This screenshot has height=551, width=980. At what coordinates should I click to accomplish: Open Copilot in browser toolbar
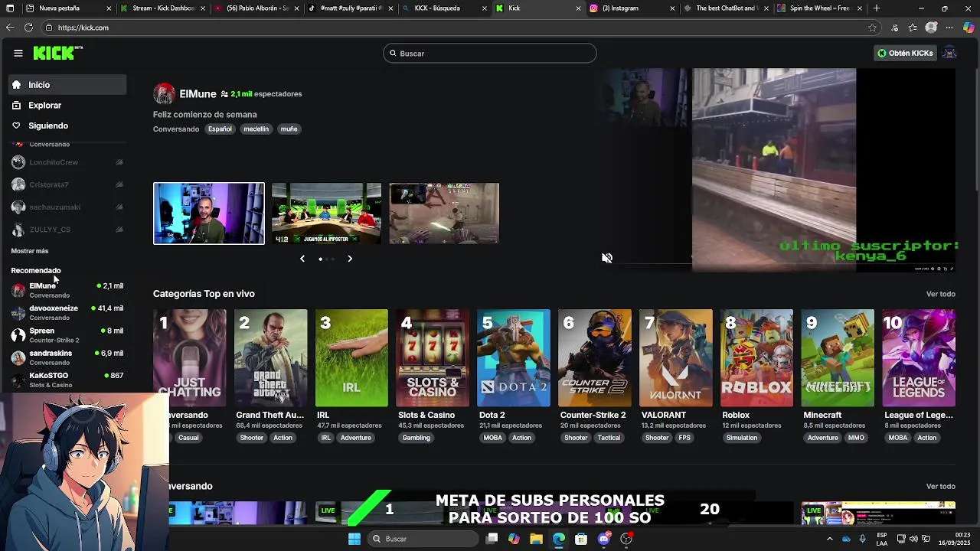point(969,28)
